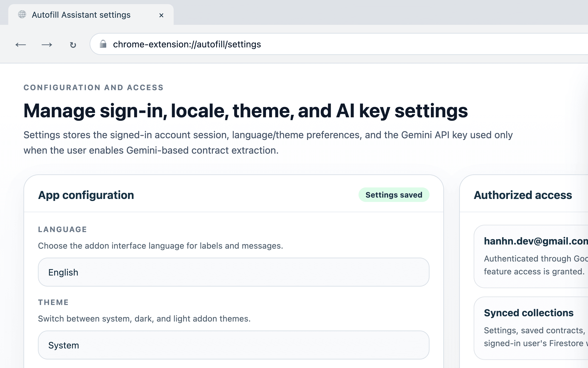Click the THEME section label
The image size is (588, 368).
[x=54, y=302]
